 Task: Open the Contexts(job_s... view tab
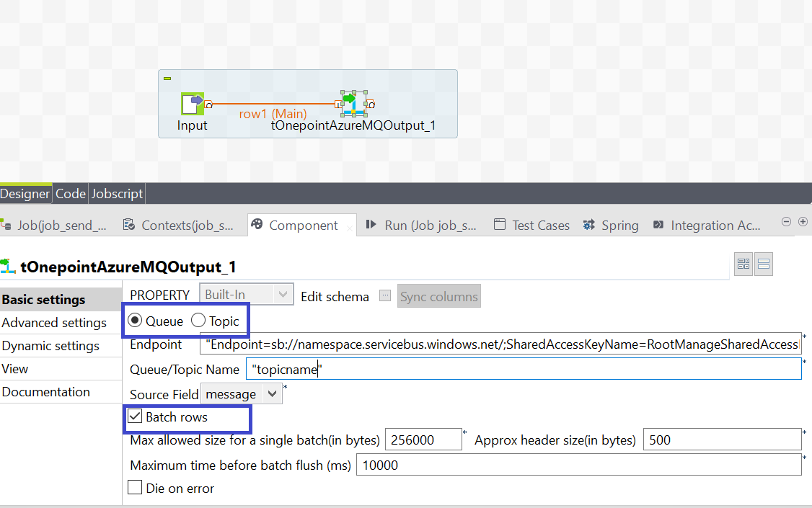(179, 226)
